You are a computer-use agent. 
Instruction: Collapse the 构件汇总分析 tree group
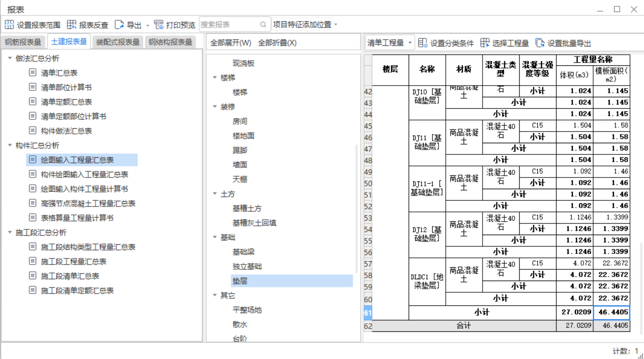(10, 145)
